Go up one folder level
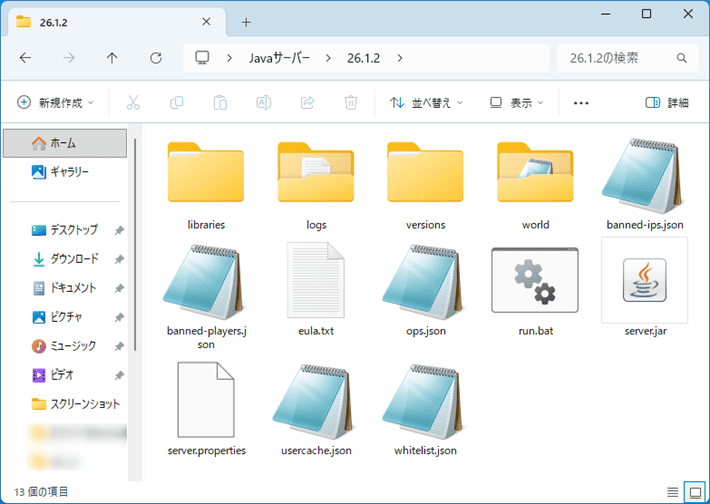710x504 pixels. point(112,58)
